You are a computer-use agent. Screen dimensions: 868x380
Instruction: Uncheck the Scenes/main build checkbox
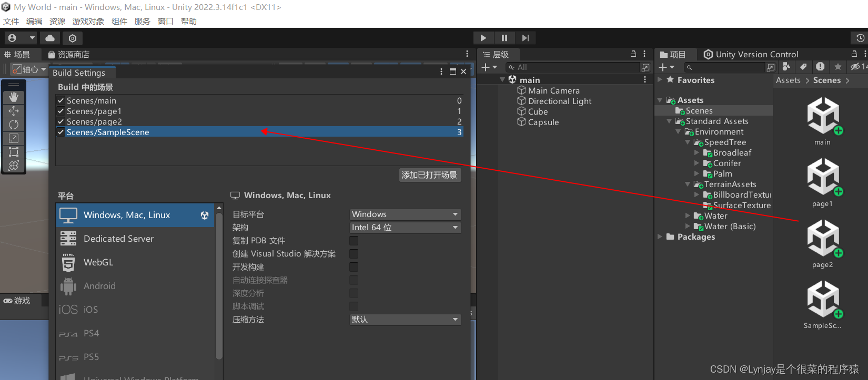click(x=61, y=100)
